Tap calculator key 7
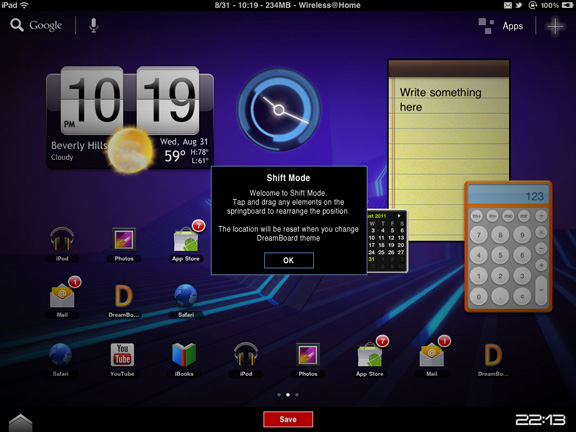The image size is (576, 432). [479, 234]
